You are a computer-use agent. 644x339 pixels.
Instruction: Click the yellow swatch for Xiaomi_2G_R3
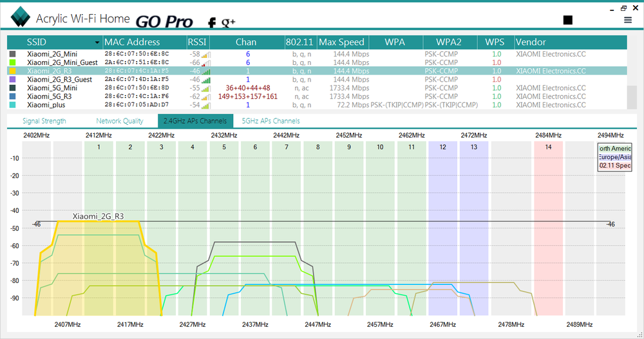(13, 71)
